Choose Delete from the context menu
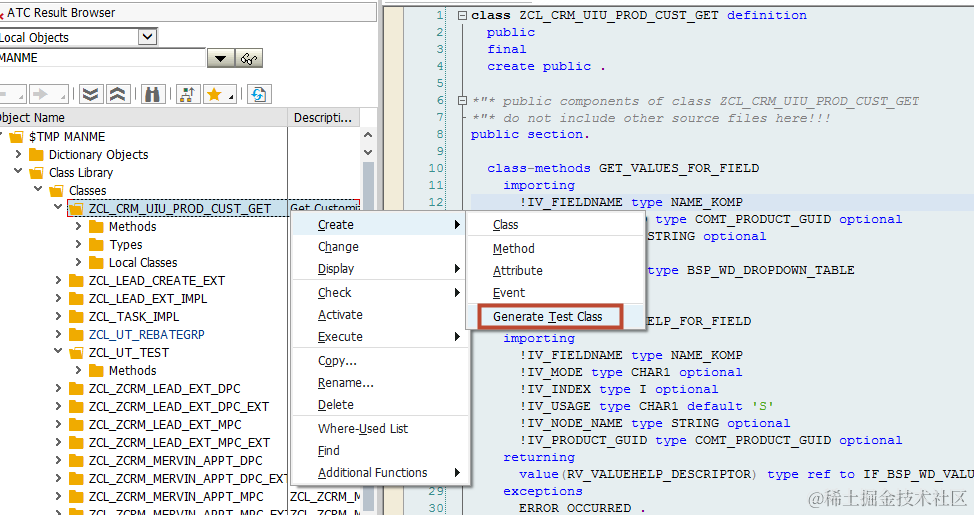The image size is (974, 515). point(380,405)
